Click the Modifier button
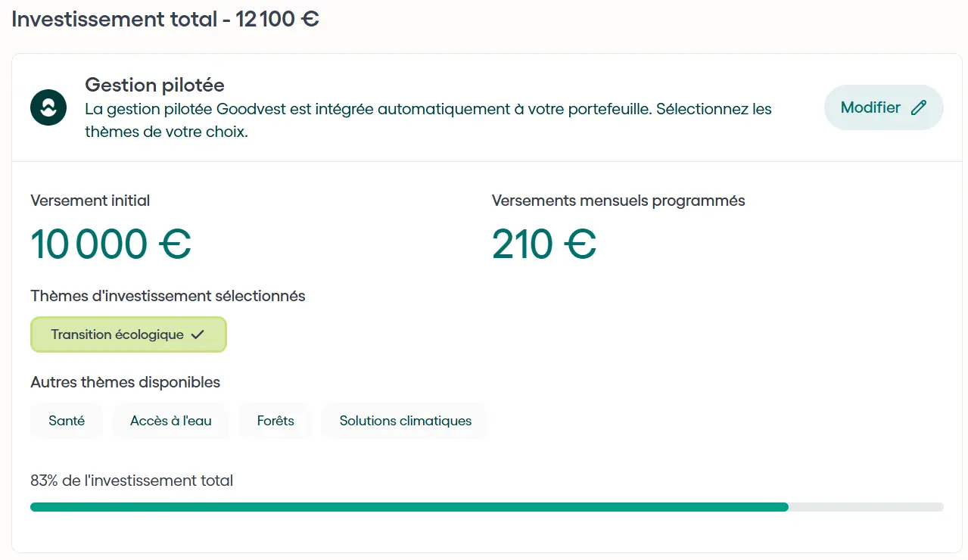 tap(883, 107)
